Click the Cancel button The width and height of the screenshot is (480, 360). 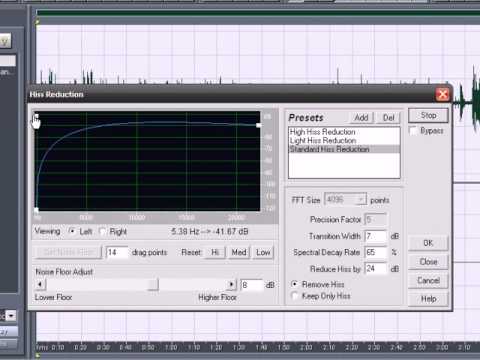pos(428,280)
